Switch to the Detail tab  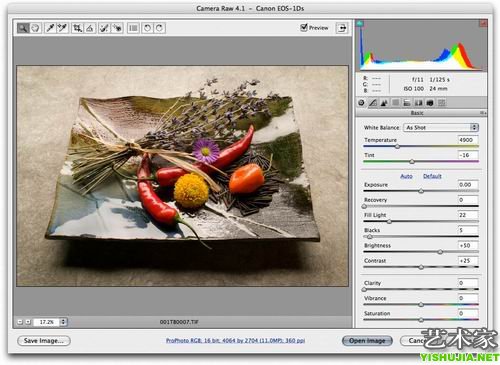click(x=384, y=103)
